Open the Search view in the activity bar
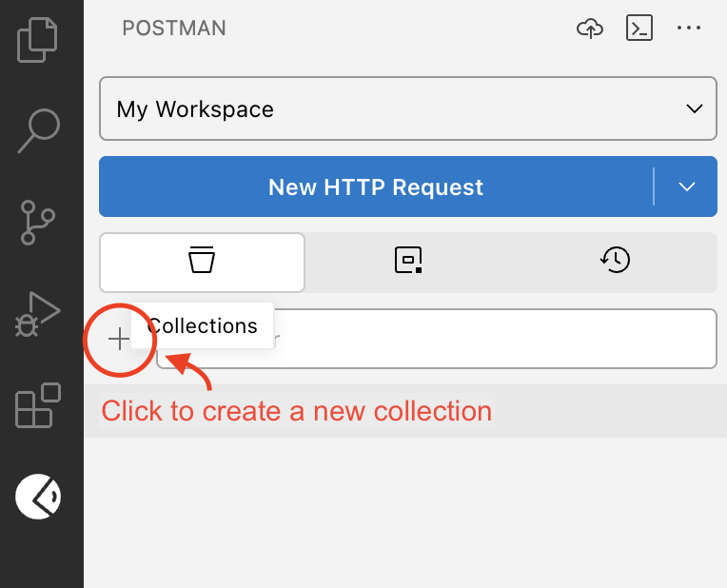 click(x=39, y=130)
